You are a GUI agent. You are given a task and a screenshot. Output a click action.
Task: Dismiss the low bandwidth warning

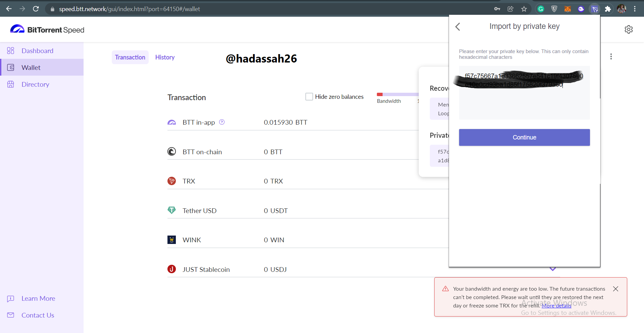click(615, 289)
